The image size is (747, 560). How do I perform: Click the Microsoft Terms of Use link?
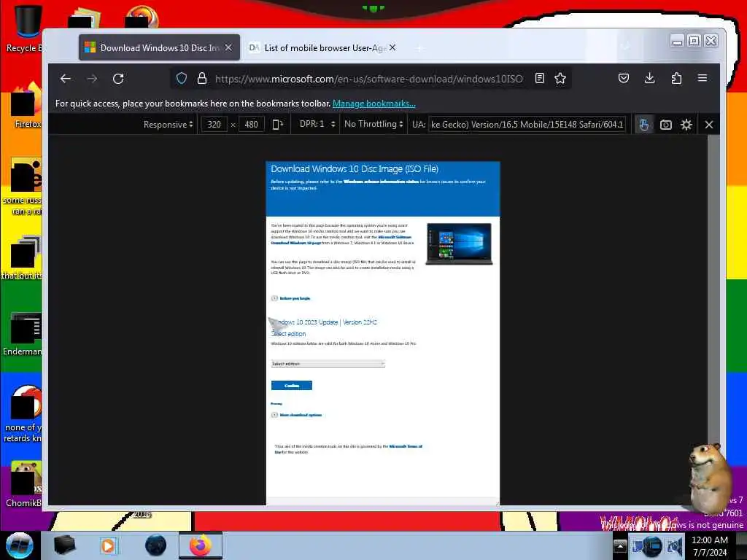point(406,446)
